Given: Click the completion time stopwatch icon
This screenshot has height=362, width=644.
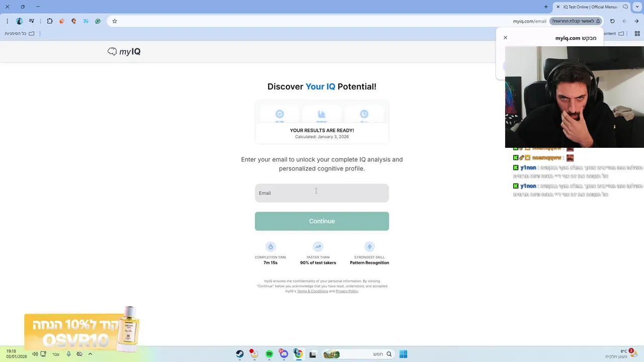Looking at the screenshot, I should [x=271, y=247].
